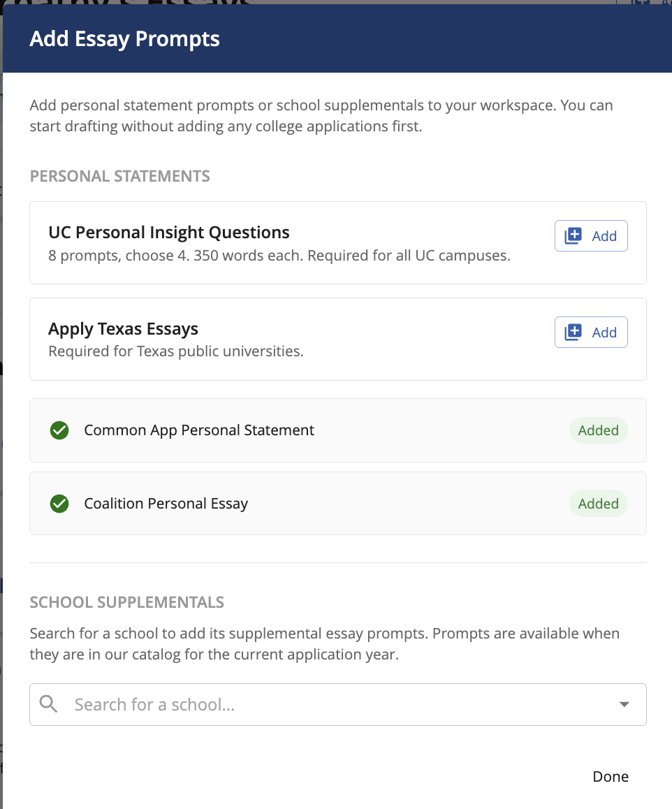Screen dimensions: 672x809
Task: Focus the 'Search for a school' field
Action: click(335, 704)
